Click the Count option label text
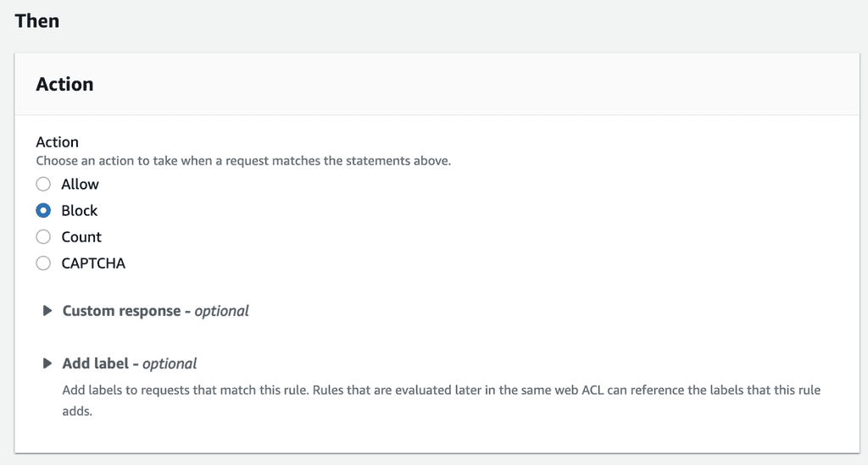This screenshot has height=465, width=868. 81,237
